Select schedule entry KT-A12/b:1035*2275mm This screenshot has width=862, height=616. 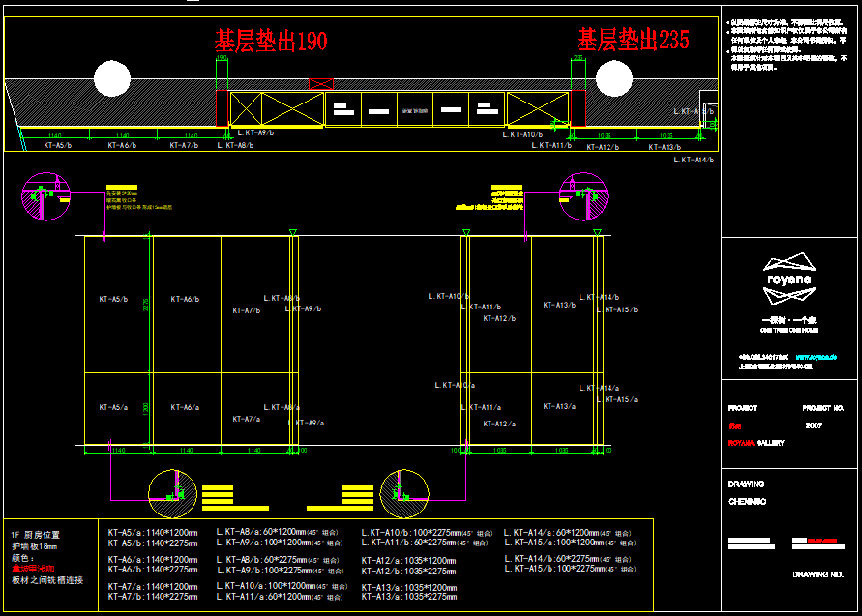pyautogui.click(x=408, y=571)
